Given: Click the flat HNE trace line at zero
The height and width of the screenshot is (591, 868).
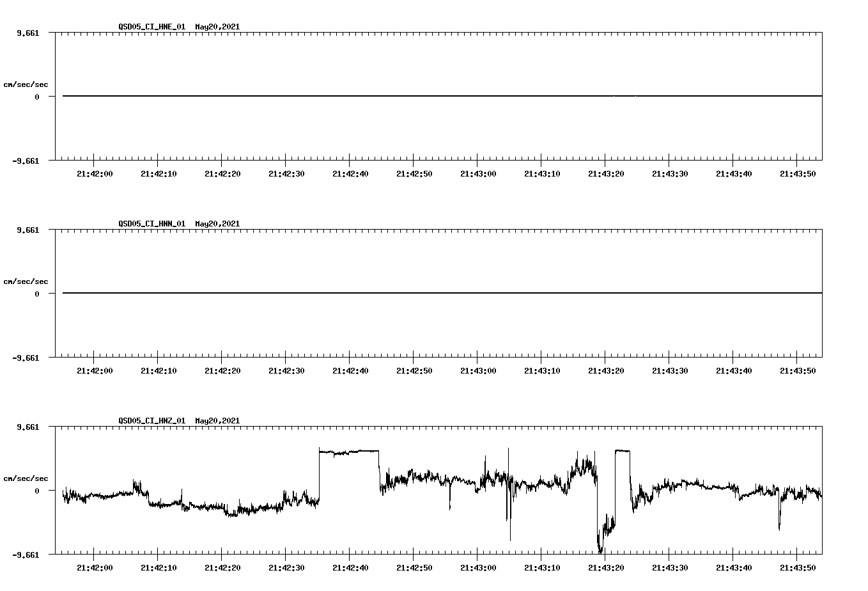Looking at the screenshot, I should [x=442, y=96].
